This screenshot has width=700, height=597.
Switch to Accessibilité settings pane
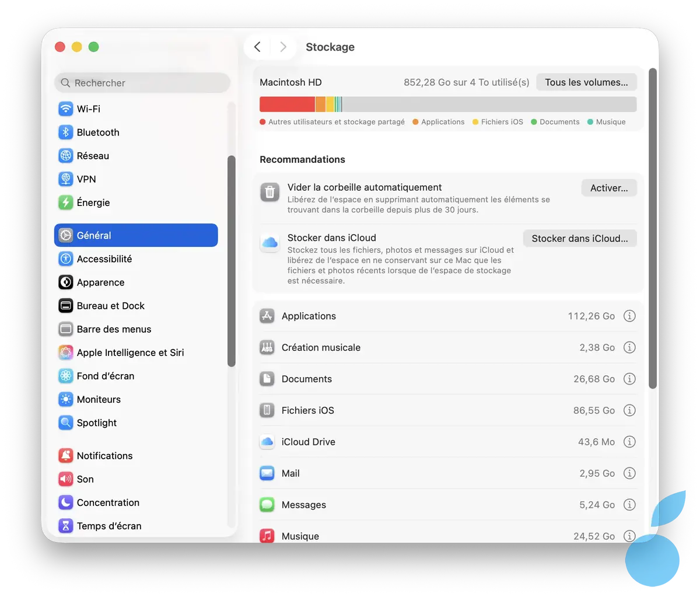(104, 259)
